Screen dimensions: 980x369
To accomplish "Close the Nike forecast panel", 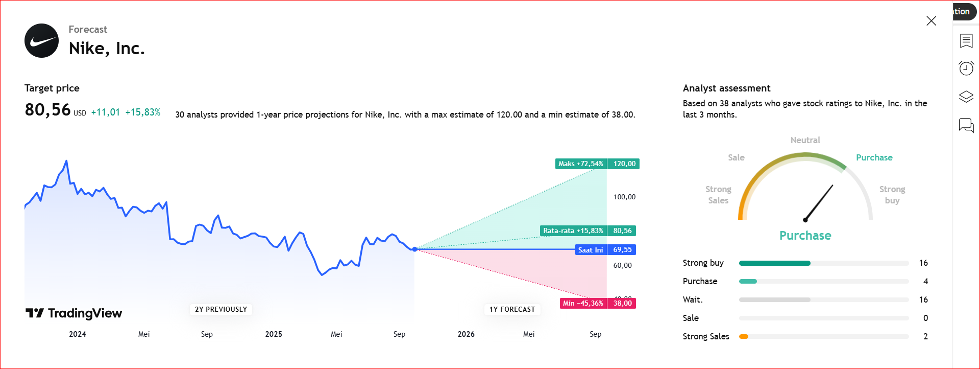I will (x=931, y=21).
